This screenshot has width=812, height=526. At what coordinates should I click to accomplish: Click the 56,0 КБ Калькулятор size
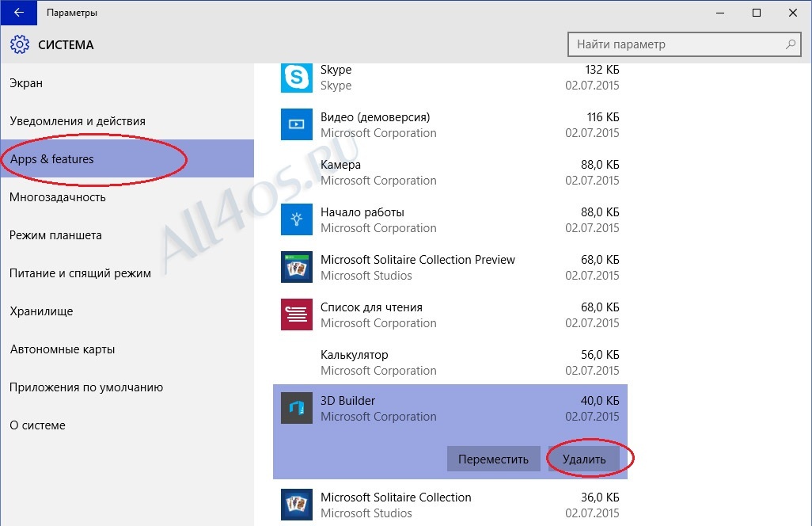click(x=600, y=355)
